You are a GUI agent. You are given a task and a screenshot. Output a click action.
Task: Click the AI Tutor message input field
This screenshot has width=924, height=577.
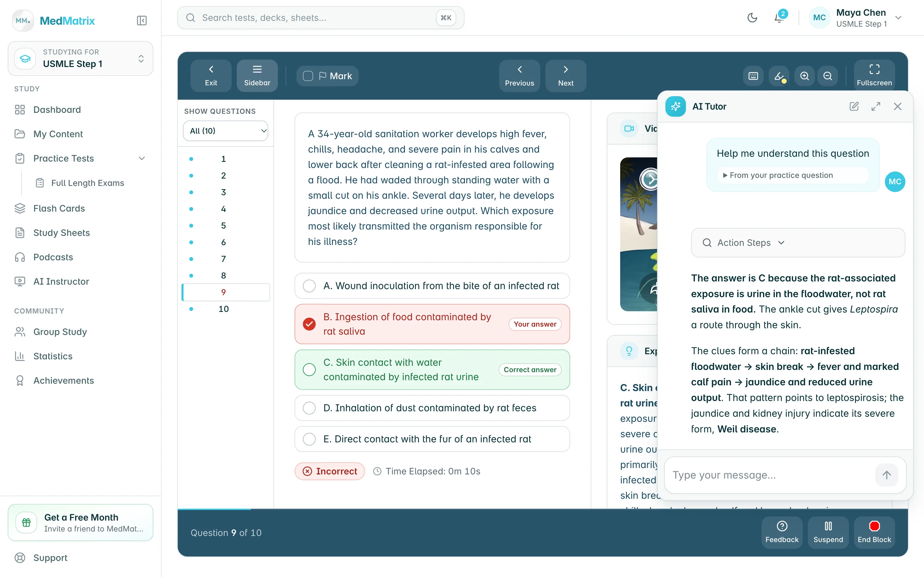771,475
